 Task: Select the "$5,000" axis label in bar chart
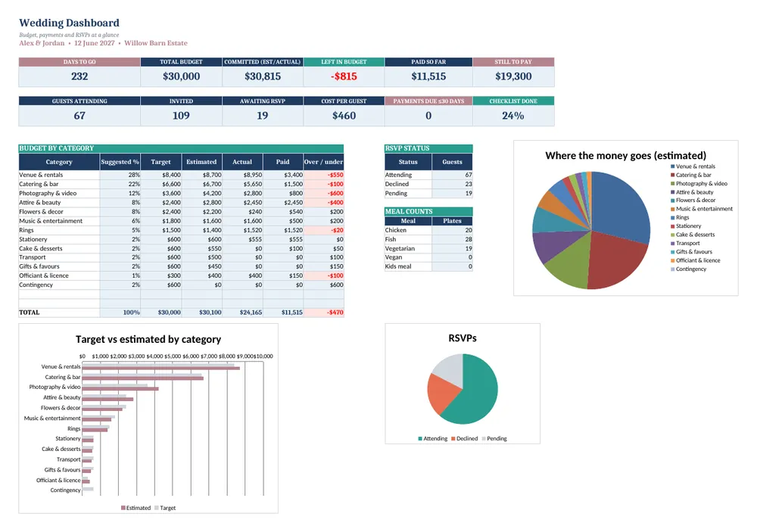[x=173, y=356]
